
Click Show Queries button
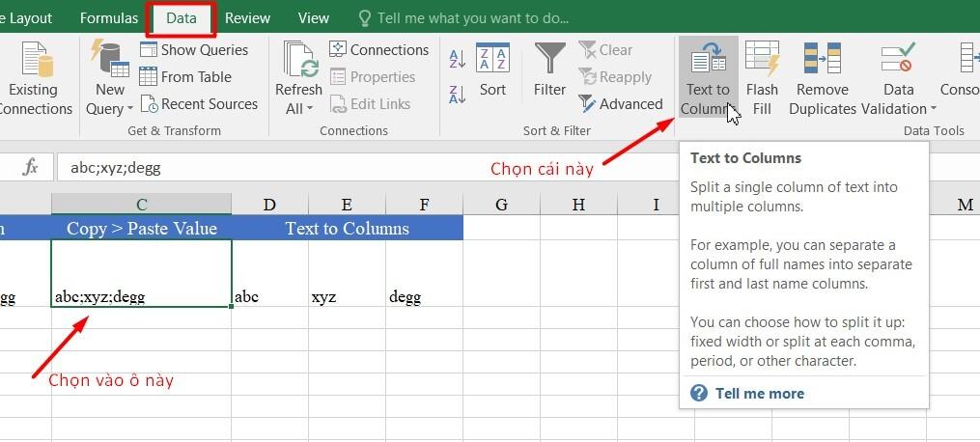point(194,50)
